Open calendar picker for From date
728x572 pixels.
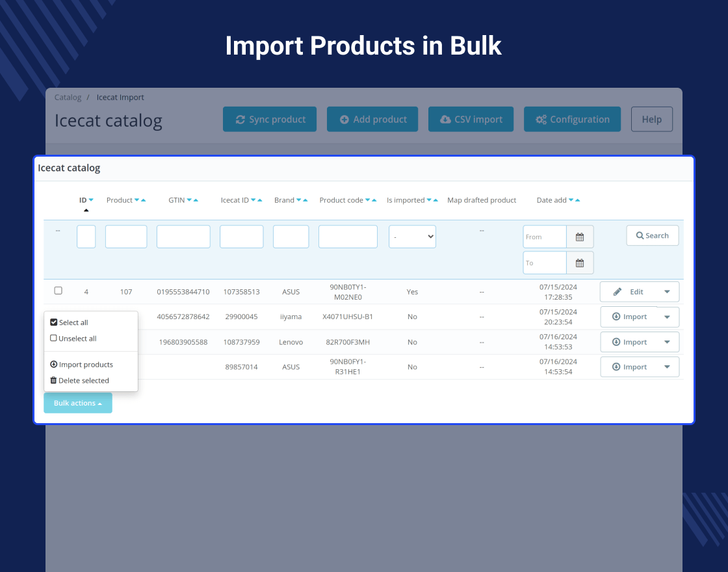[x=580, y=237]
